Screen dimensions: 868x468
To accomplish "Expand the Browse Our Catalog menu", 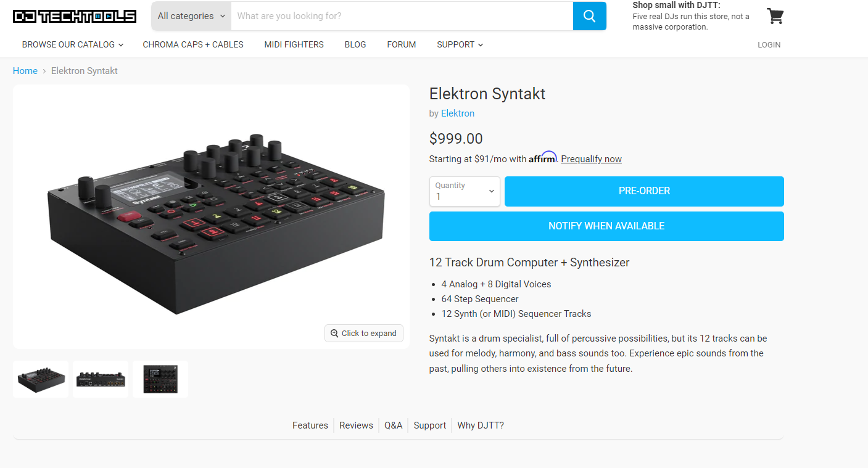I will click(73, 44).
